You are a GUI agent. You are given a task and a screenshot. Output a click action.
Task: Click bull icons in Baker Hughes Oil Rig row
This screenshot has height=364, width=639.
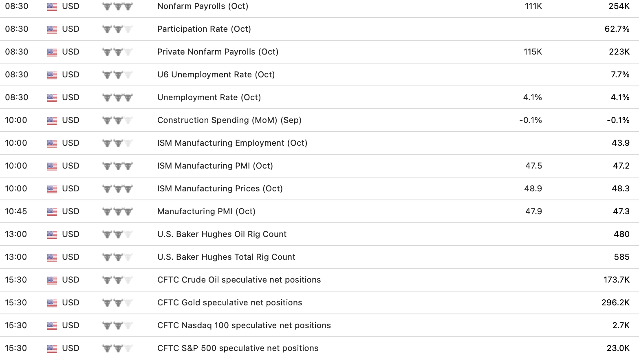click(117, 235)
